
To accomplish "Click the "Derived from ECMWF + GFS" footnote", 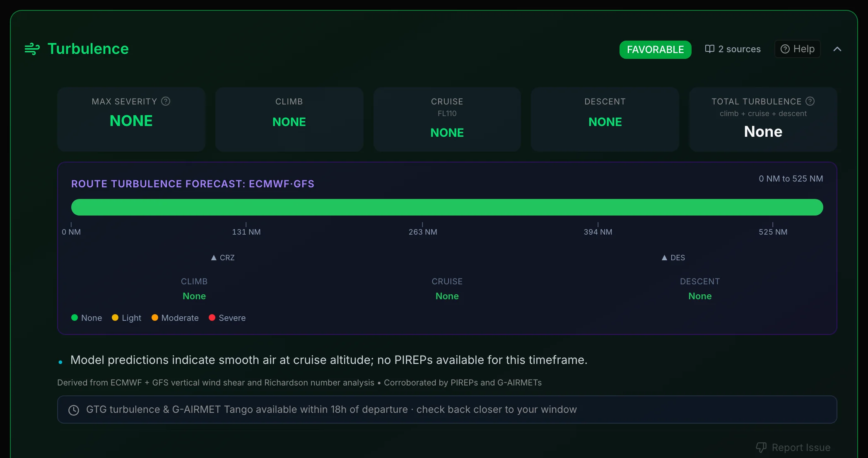I will (x=299, y=383).
